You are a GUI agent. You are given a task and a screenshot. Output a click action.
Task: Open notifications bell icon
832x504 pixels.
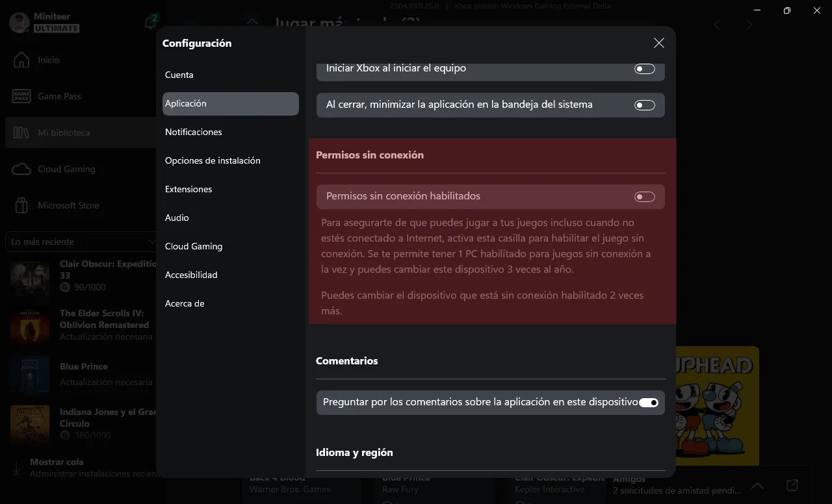pos(150,23)
